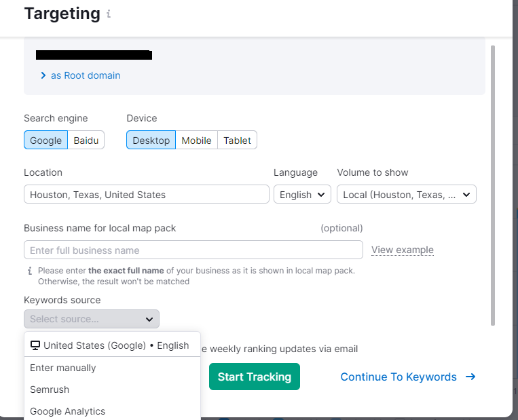The height and width of the screenshot is (420, 518).
Task: Select Google search engine
Action: pyautogui.click(x=45, y=140)
